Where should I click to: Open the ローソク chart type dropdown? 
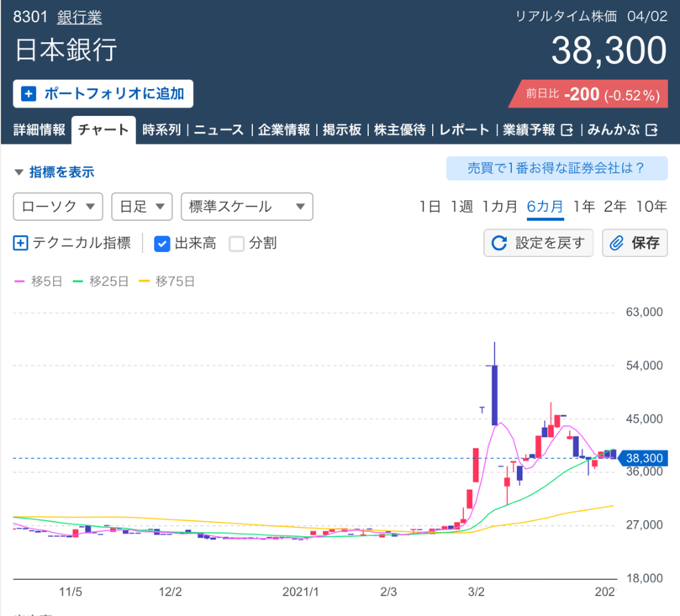[x=58, y=207]
